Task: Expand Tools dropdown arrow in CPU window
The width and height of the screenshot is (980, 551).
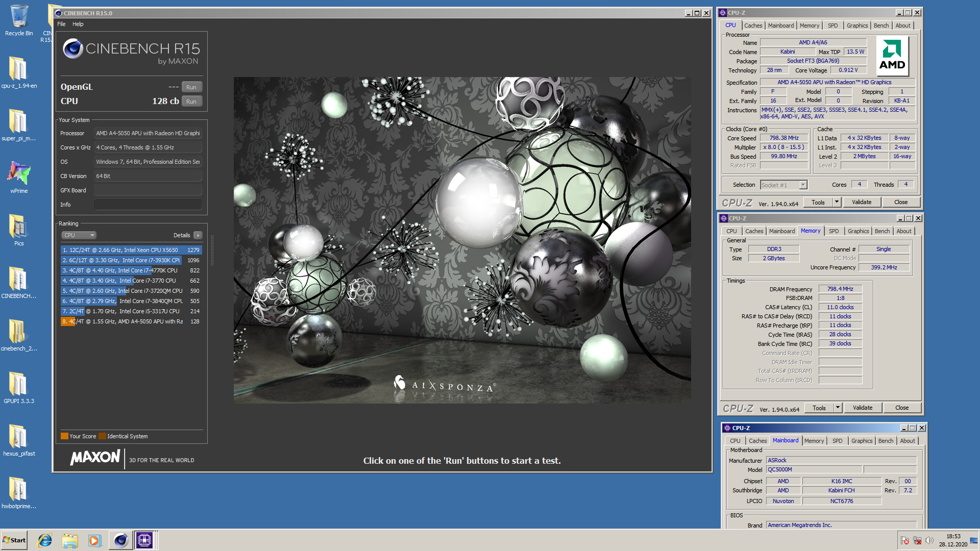Action: click(x=837, y=203)
